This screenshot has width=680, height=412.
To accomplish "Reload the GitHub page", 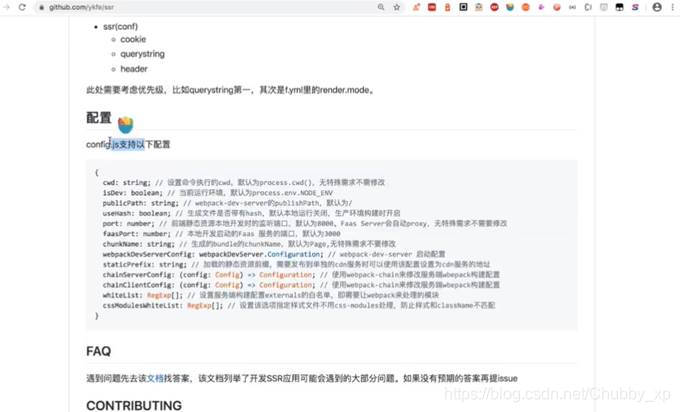I will point(22,7).
